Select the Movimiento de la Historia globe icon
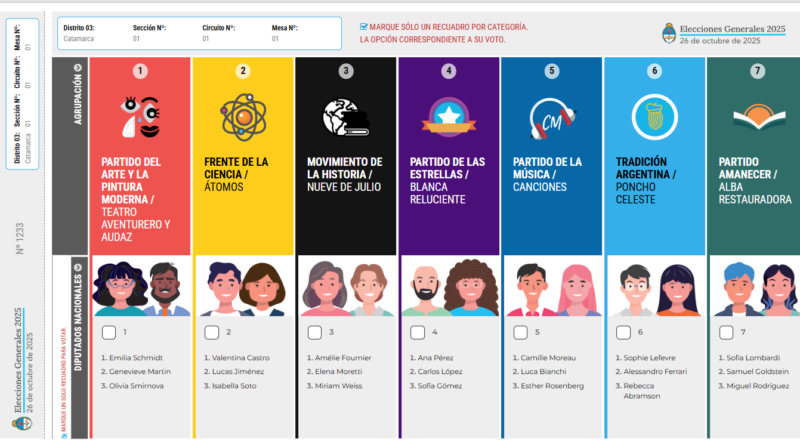Viewport: 800px width, 445px height. [x=346, y=117]
